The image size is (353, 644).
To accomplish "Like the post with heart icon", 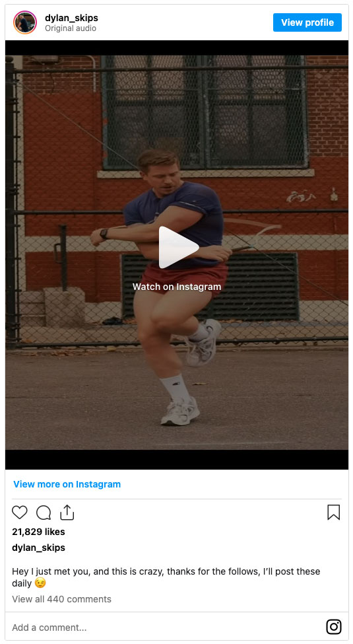I will [19, 512].
